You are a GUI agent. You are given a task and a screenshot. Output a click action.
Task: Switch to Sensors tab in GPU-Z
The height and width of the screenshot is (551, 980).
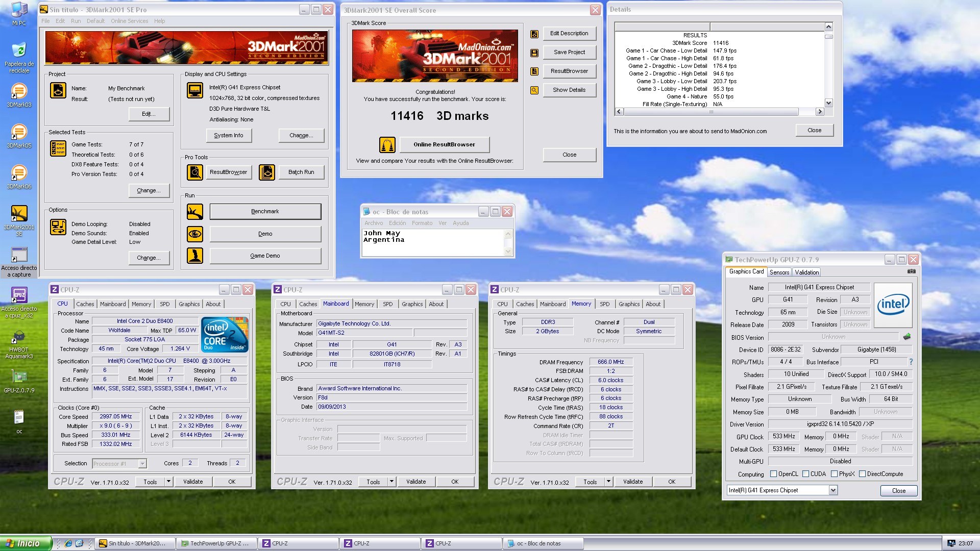point(779,272)
